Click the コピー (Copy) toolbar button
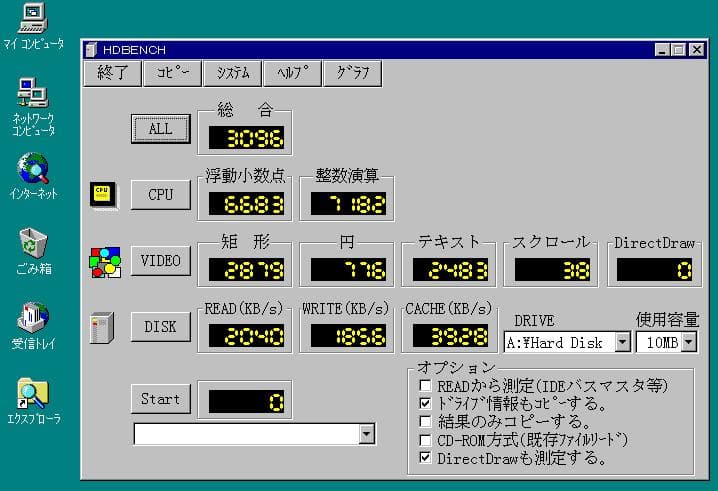The height and width of the screenshot is (491, 718). (173, 73)
